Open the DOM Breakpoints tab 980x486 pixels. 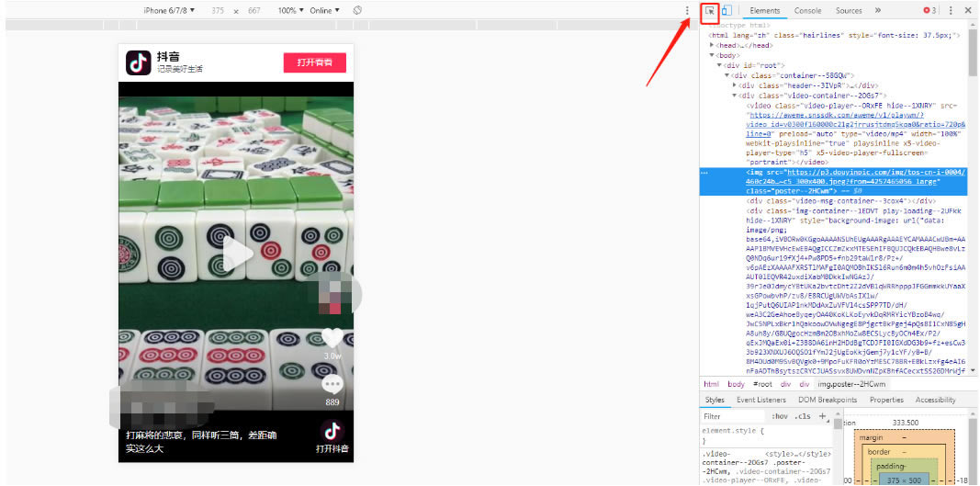[x=828, y=400]
